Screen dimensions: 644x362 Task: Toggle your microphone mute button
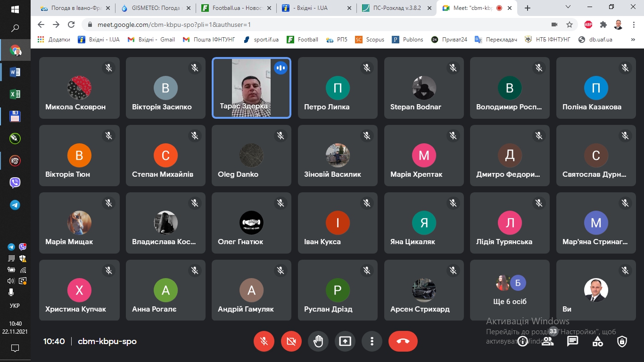[x=264, y=341]
